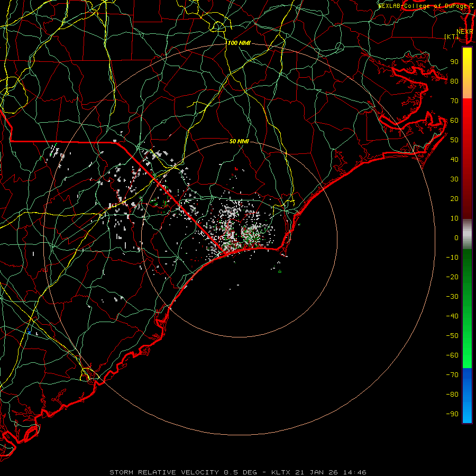476x476 pixels.
Task: Click the Storm Relative Velocity caption at the bottom
Action: coord(238,472)
